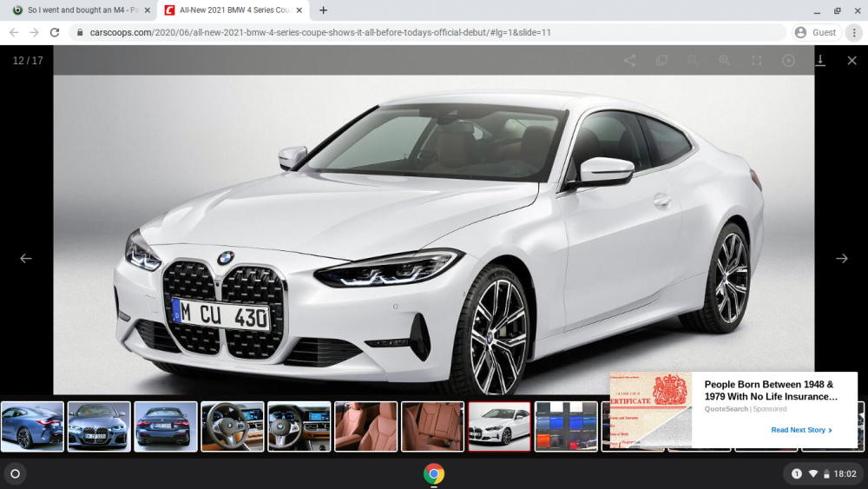Click the share icon in the gallery toolbar
The width and height of the screenshot is (868, 489).
pos(629,60)
